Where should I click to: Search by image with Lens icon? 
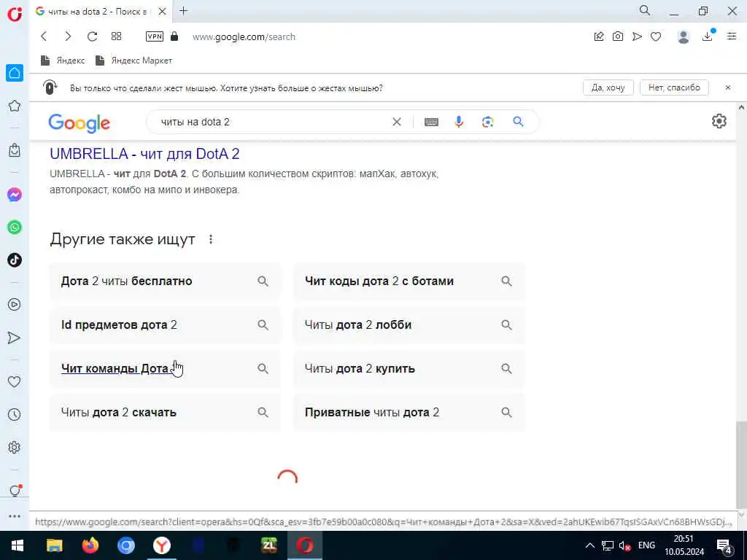click(487, 122)
